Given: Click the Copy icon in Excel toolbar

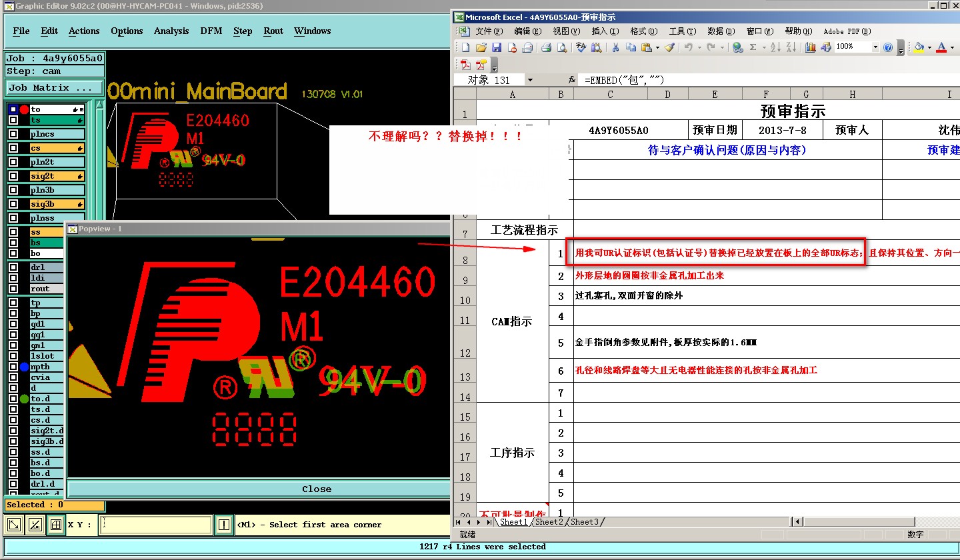Looking at the screenshot, I should [631, 47].
